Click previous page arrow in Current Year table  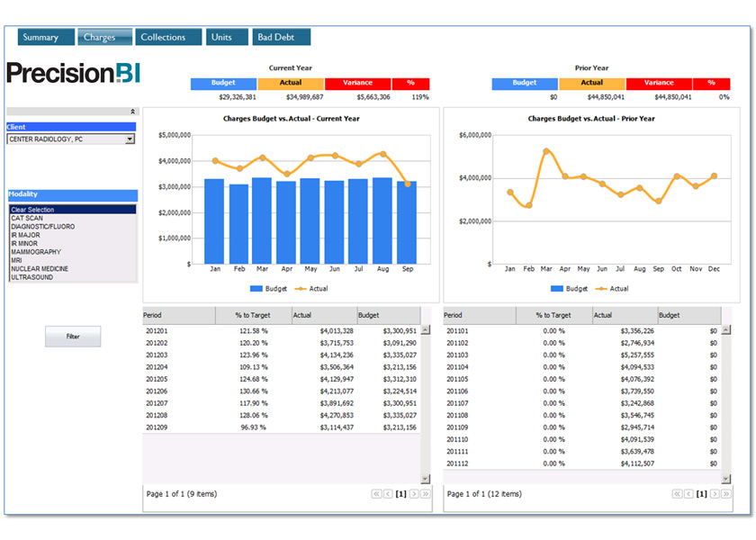point(388,494)
